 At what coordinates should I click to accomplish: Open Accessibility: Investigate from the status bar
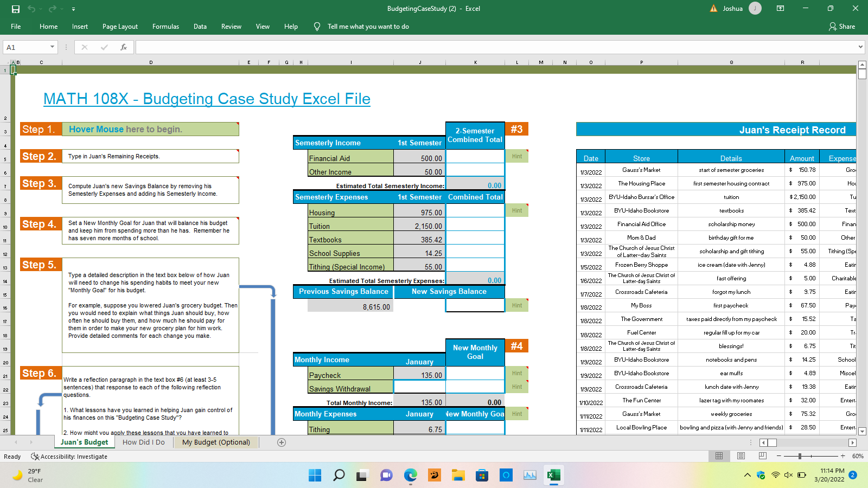point(69,457)
